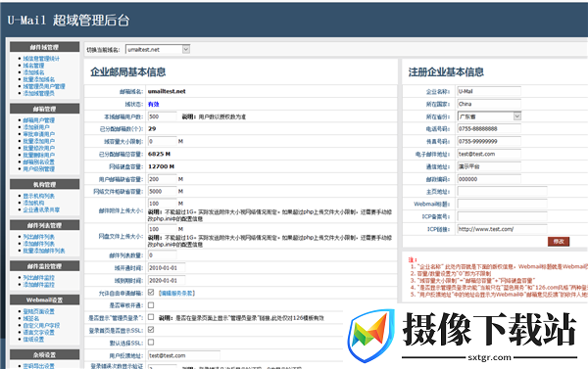Click the 用户反馈地址 email field
588x369 pixels.
pyautogui.click(x=184, y=355)
